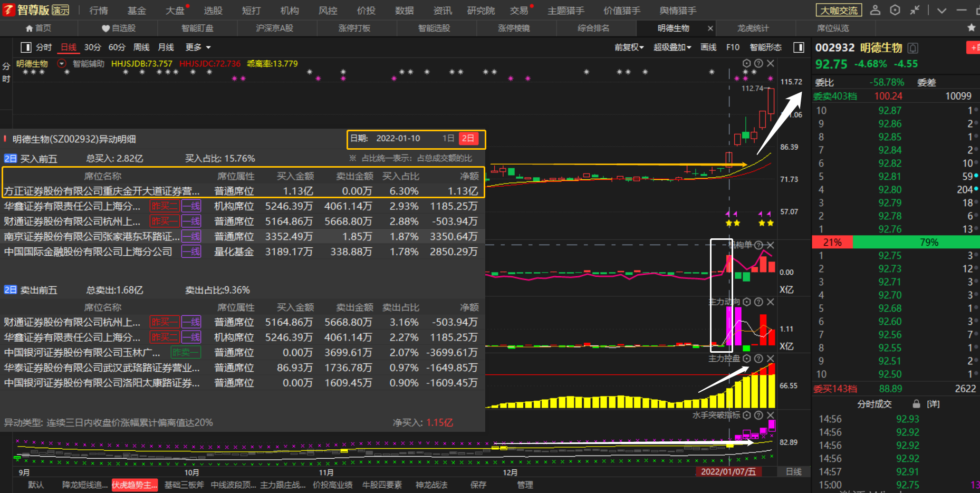This screenshot has height=493, width=980.
Task: Open main chart indicator hexagon settings icon
Action: click(x=746, y=63)
